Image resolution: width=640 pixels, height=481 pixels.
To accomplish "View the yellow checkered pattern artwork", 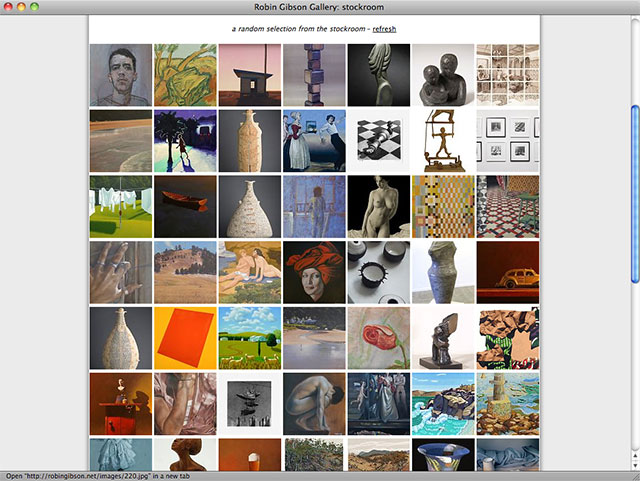I will [443, 207].
